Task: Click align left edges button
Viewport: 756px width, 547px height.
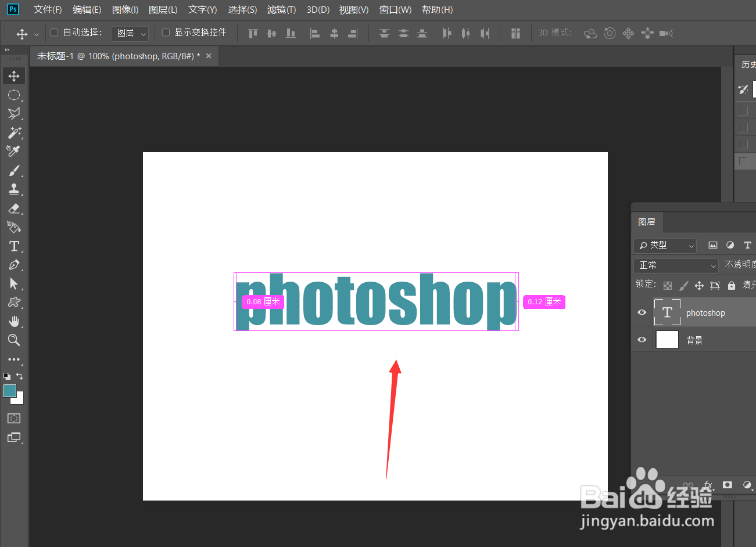Action: [x=315, y=33]
